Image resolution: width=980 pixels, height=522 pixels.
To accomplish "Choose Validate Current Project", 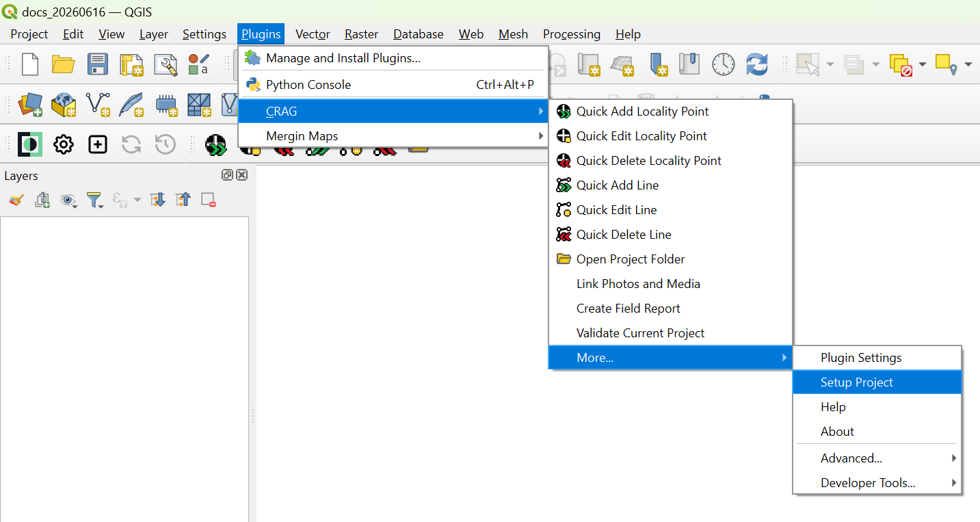I will coord(670,333).
